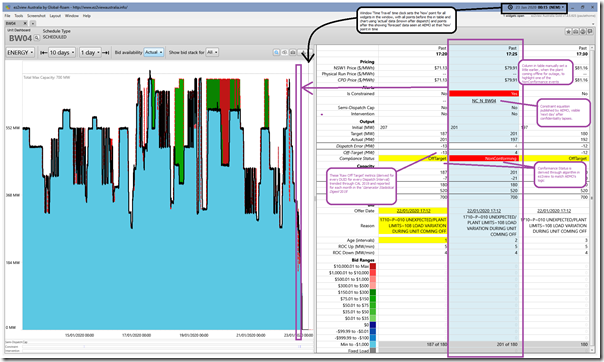Click the NC_N_BW04 constraint link

484,101
